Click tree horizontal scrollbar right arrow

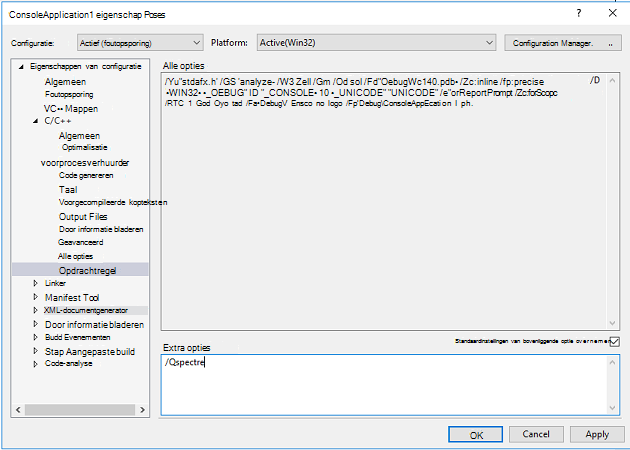(x=142, y=410)
